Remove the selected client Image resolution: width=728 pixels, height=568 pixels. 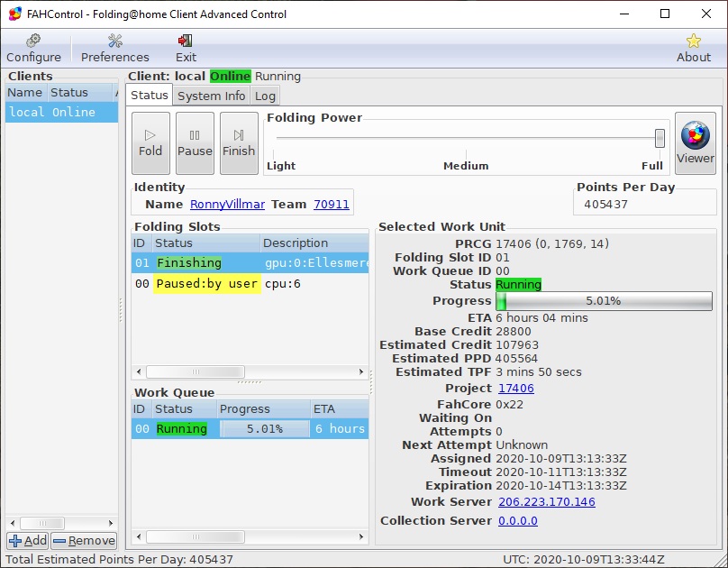coord(84,541)
